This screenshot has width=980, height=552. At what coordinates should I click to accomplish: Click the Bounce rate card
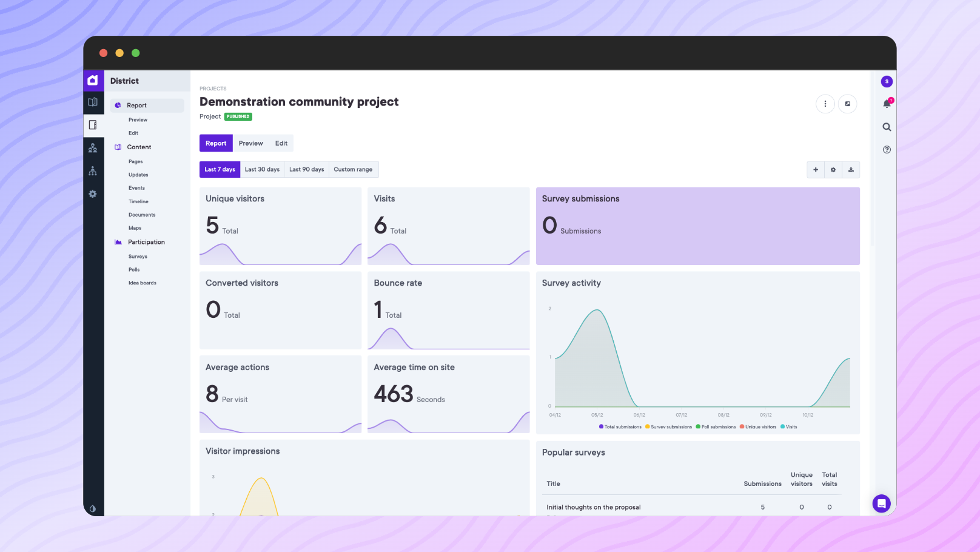(449, 311)
